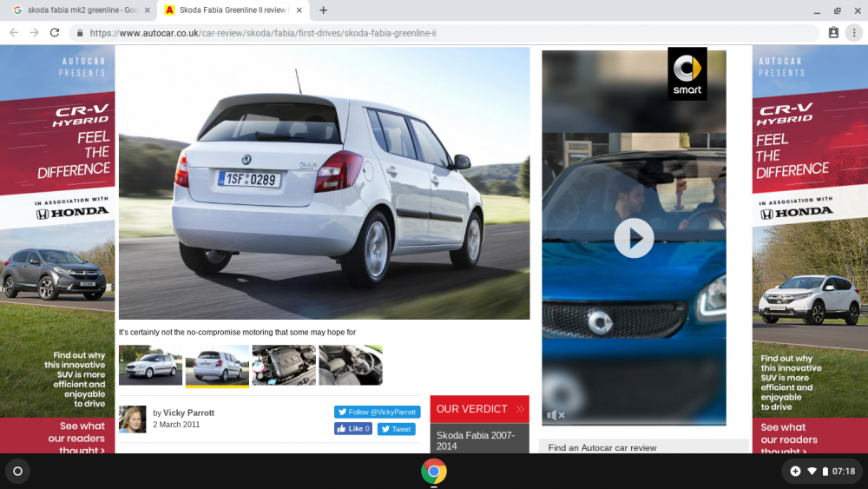Viewport: 868px width, 489px height.
Task: Open the Find an Autocar car review box
Action: point(644,447)
